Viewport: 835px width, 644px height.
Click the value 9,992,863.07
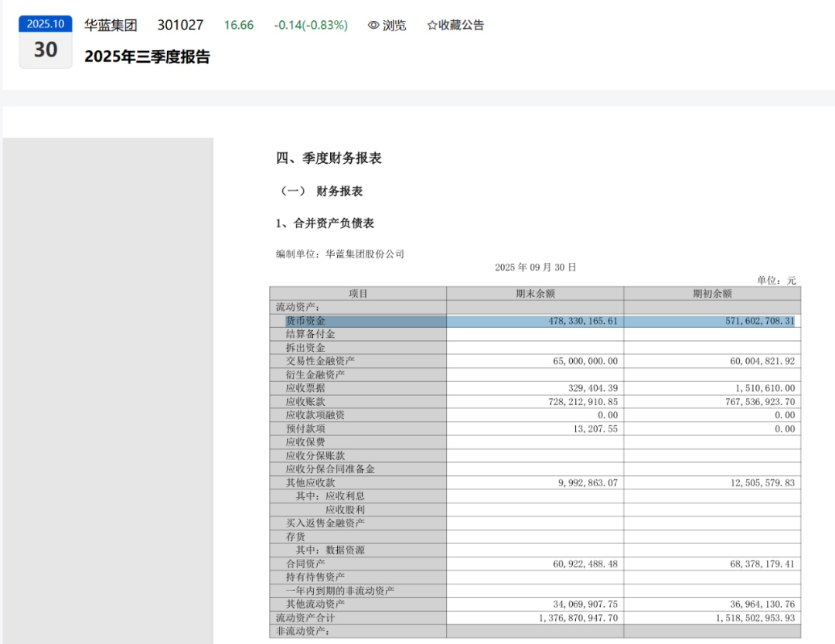[588, 482]
